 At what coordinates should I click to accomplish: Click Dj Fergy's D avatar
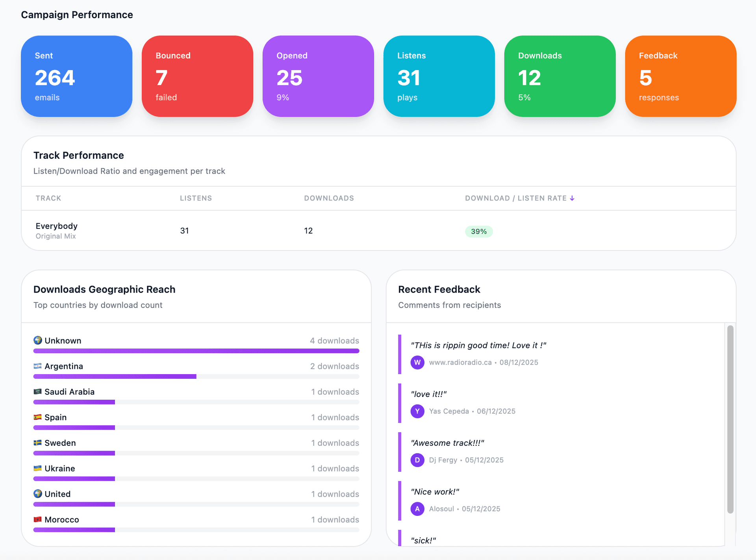(x=417, y=460)
